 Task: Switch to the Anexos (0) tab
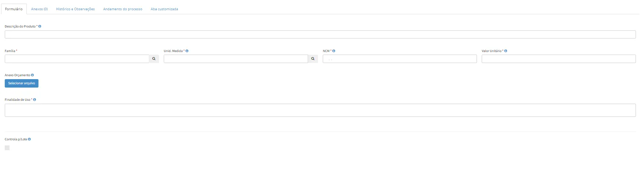click(x=40, y=9)
